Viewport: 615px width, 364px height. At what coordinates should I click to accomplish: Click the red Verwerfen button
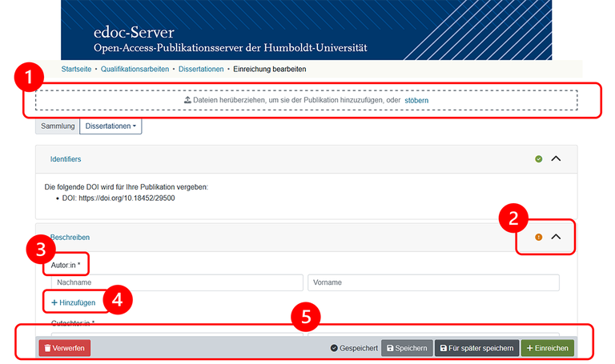(x=65, y=349)
